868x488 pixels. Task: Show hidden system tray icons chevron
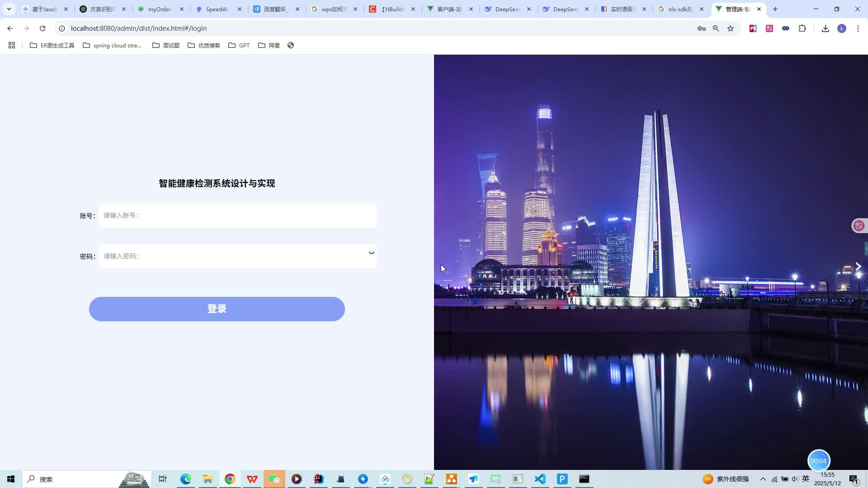click(x=763, y=479)
